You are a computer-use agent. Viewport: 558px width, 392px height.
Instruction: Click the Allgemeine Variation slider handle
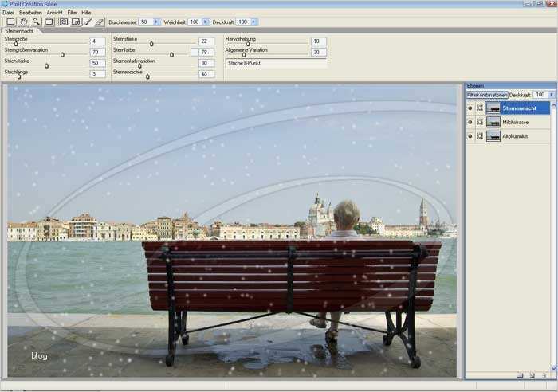pos(244,55)
